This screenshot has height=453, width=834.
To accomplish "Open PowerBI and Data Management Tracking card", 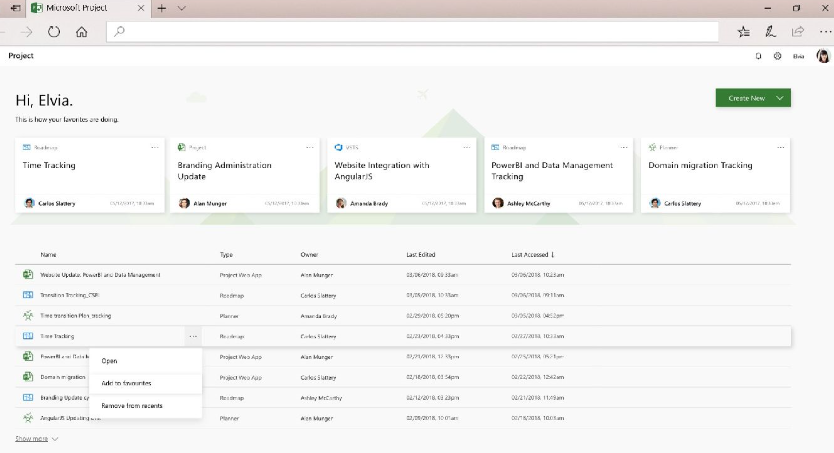I will [x=558, y=175].
